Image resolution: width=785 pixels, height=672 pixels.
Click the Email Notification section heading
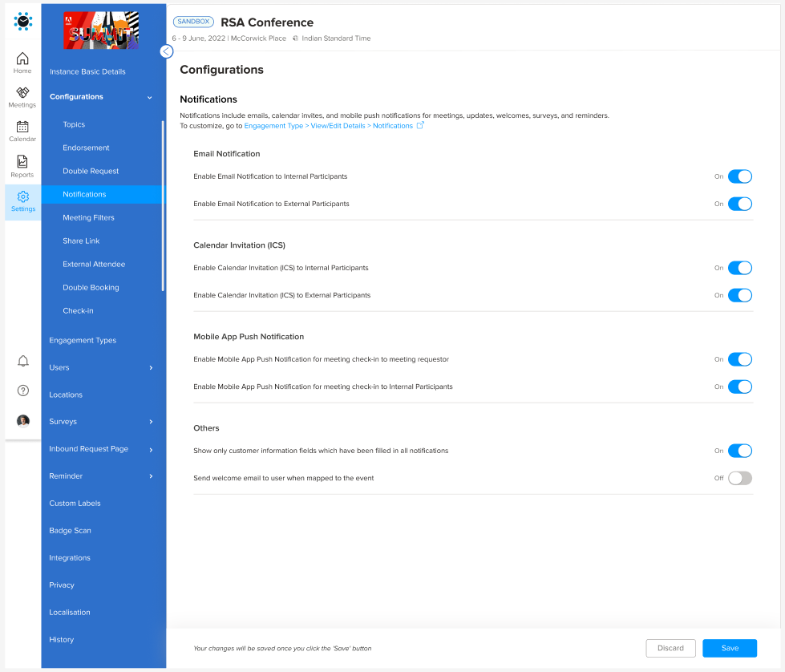[227, 154]
